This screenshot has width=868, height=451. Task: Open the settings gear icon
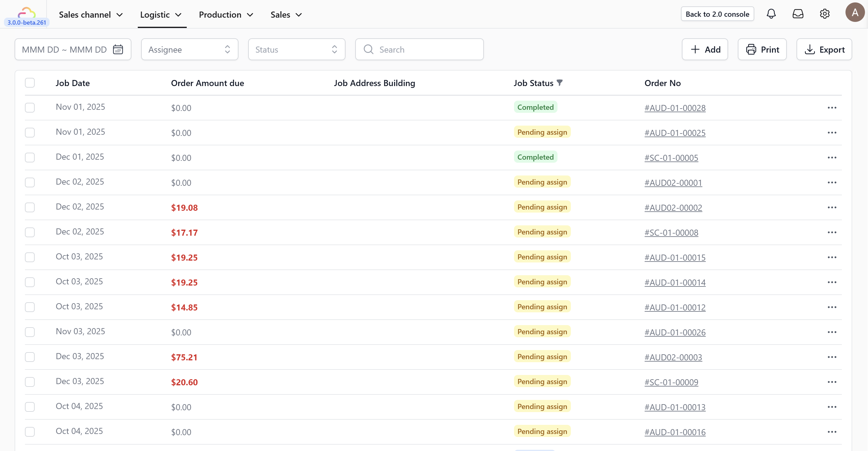tap(824, 14)
